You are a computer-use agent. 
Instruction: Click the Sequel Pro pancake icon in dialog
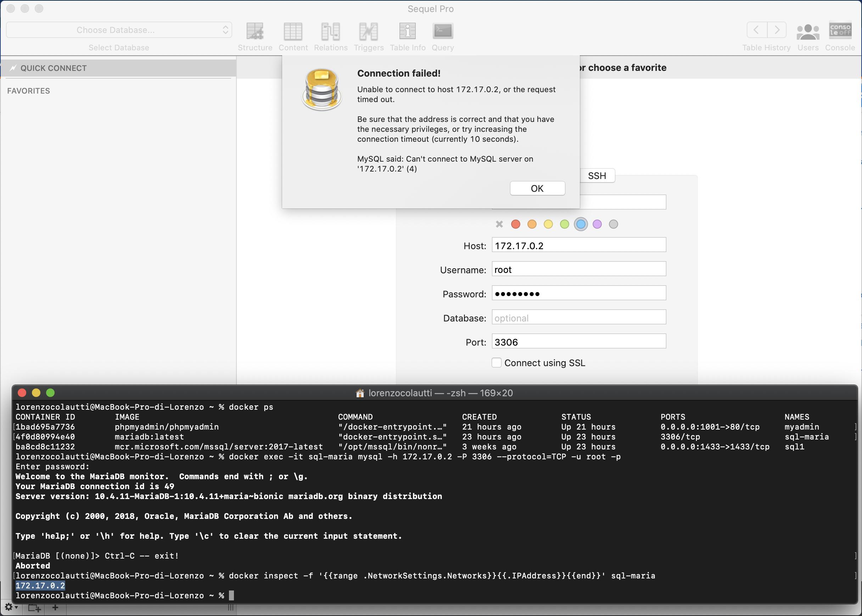pos(321,90)
